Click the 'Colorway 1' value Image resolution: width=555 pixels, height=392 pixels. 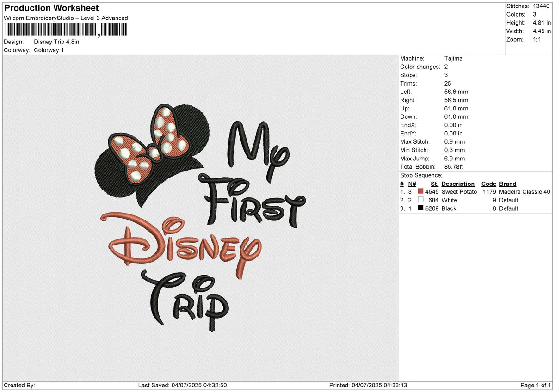coord(49,50)
